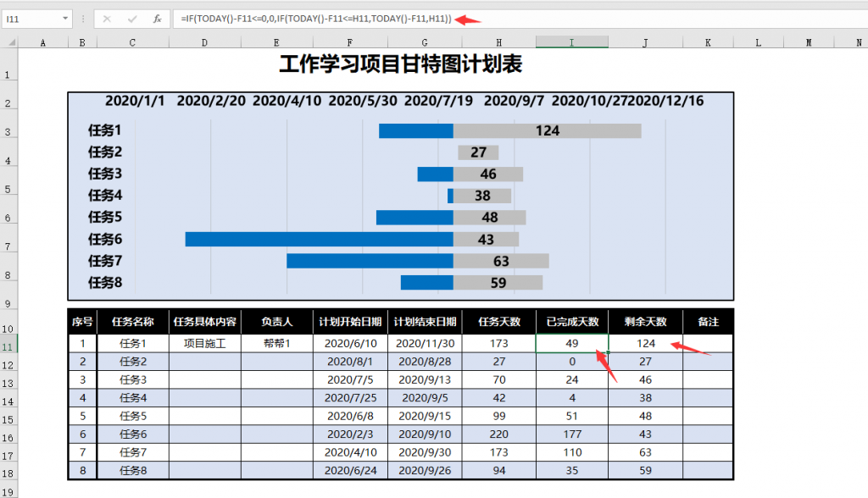Click the 任务天数 header cell
Viewport: 868px width, 498px height.
[499, 322]
